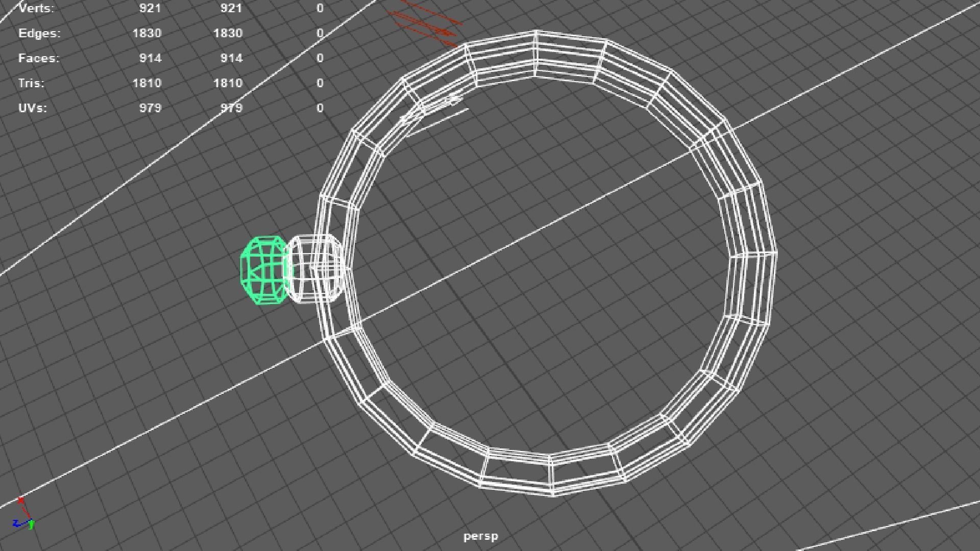Select the red wireframe object above the ring

click(425, 23)
